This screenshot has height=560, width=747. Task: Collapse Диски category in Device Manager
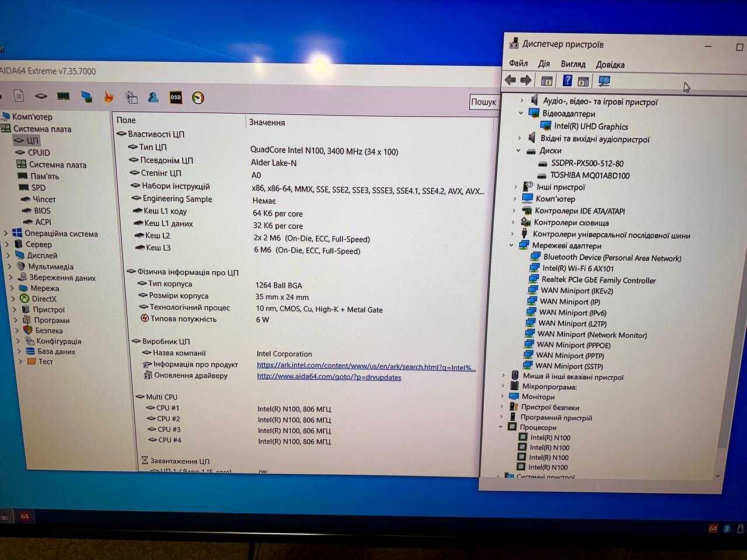[518, 150]
